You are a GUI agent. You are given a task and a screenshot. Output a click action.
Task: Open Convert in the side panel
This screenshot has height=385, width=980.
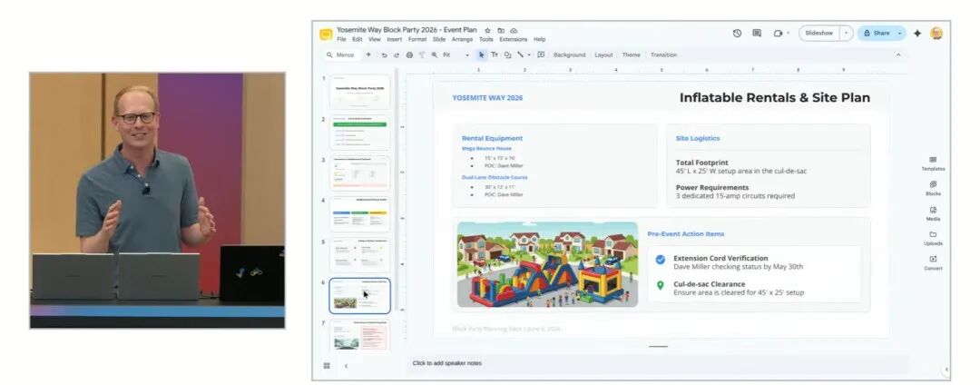coord(933,263)
